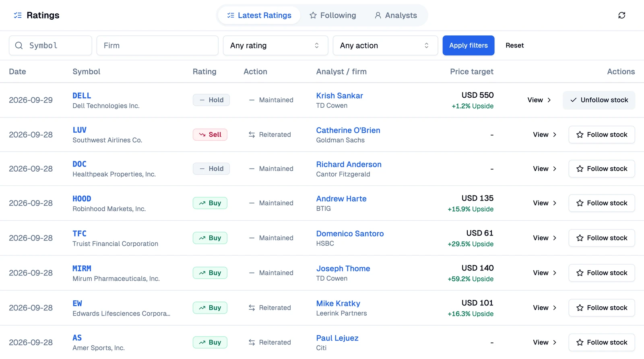
Task: View the DELL rating details
Action: [x=539, y=100]
